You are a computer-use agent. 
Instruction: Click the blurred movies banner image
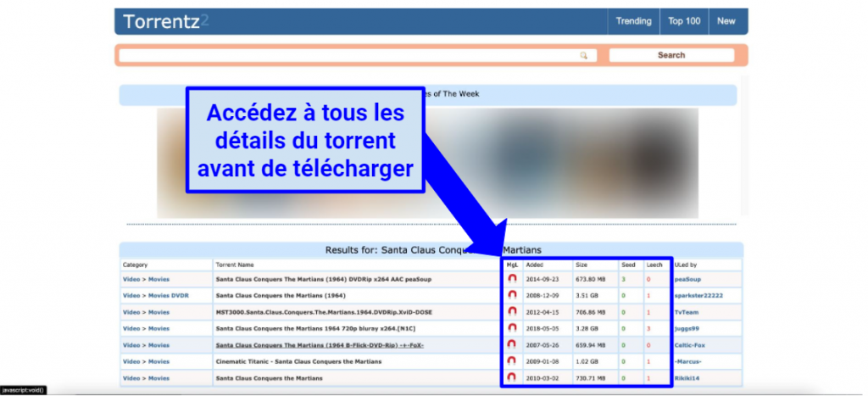[427, 163]
